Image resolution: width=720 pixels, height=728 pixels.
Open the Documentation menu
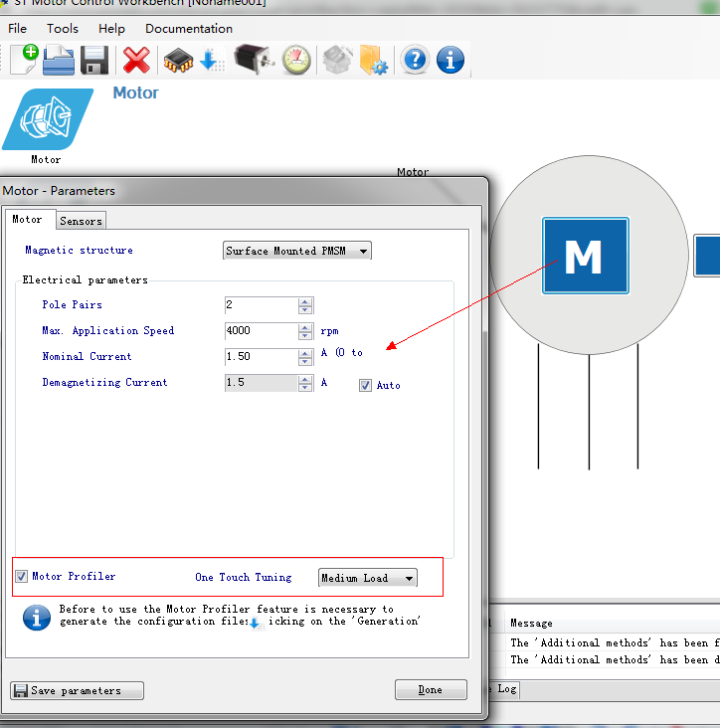coord(189,29)
